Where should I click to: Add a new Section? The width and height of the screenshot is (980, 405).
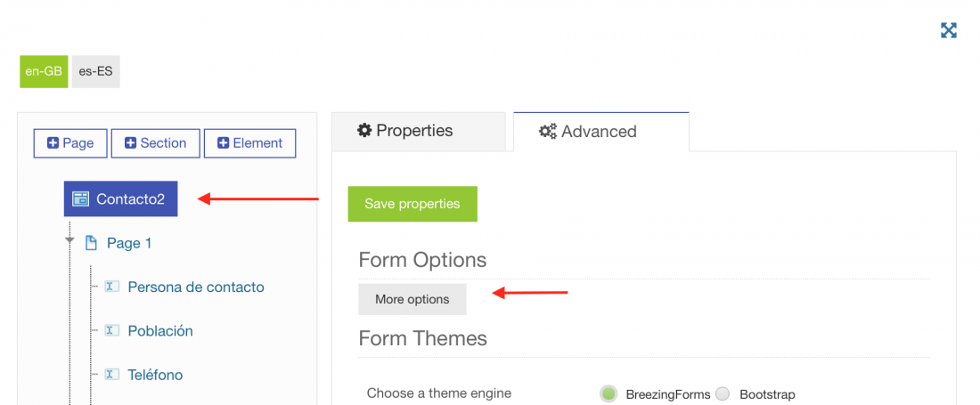point(156,143)
